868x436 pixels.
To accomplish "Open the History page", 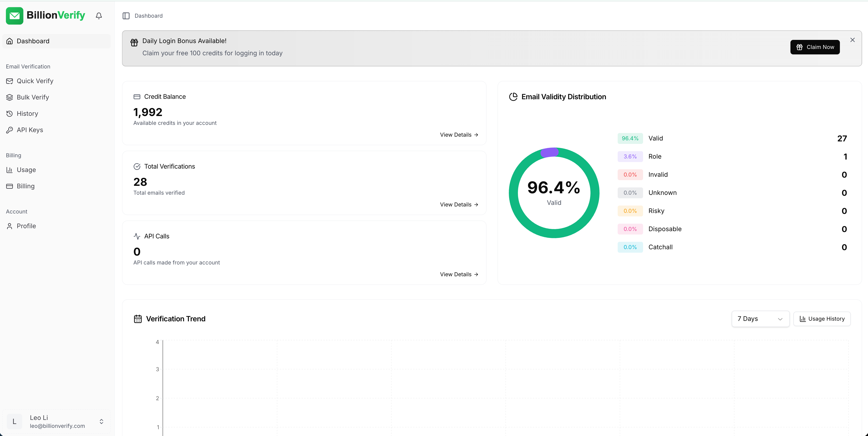I will [27, 114].
